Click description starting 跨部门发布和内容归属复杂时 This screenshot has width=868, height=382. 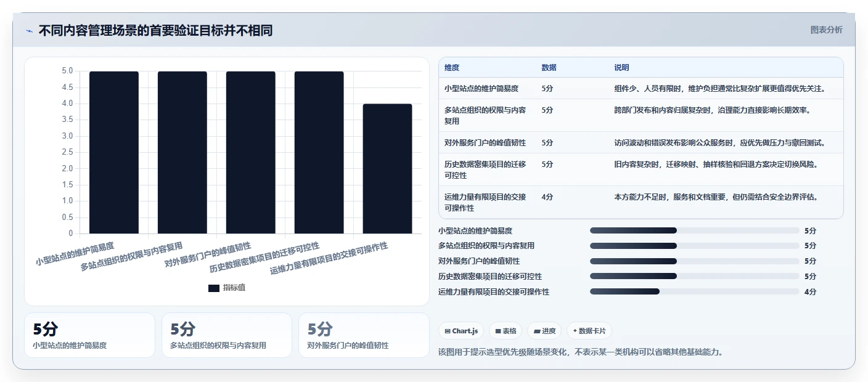[712, 110]
